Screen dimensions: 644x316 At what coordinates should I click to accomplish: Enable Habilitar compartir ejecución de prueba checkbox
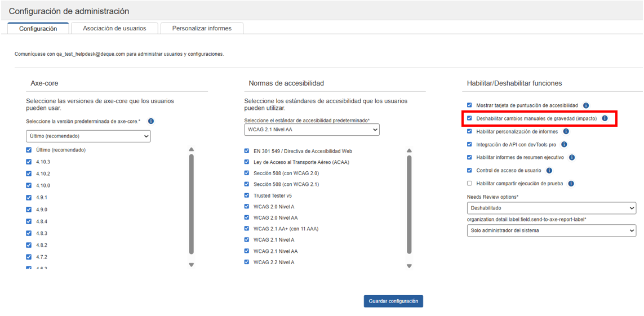tap(469, 184)
